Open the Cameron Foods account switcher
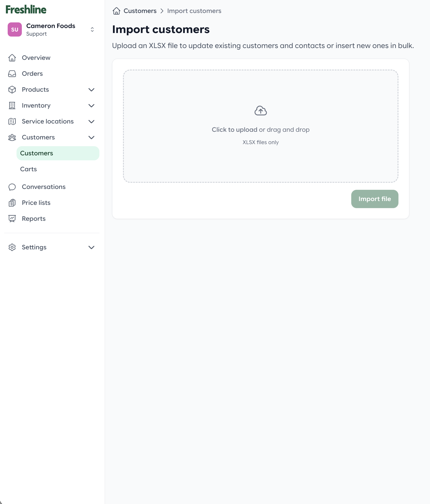Image resolution: width=430 pixels, height=504 pixels. coord(92,29)
